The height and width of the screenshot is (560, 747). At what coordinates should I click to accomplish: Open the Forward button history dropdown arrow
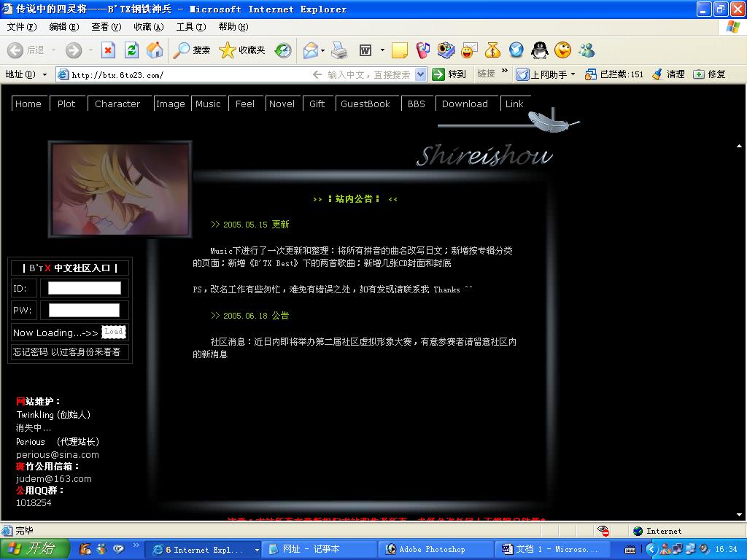click(90, 50)
